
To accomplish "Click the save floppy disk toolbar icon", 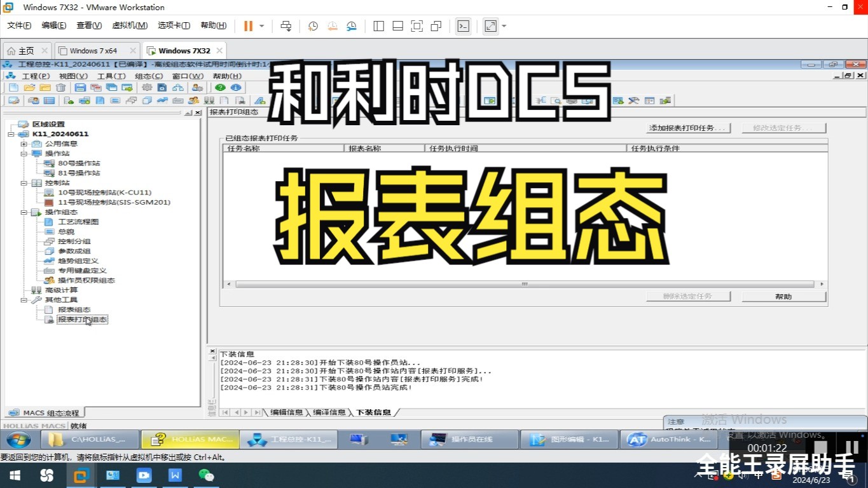I will (80, 88).
